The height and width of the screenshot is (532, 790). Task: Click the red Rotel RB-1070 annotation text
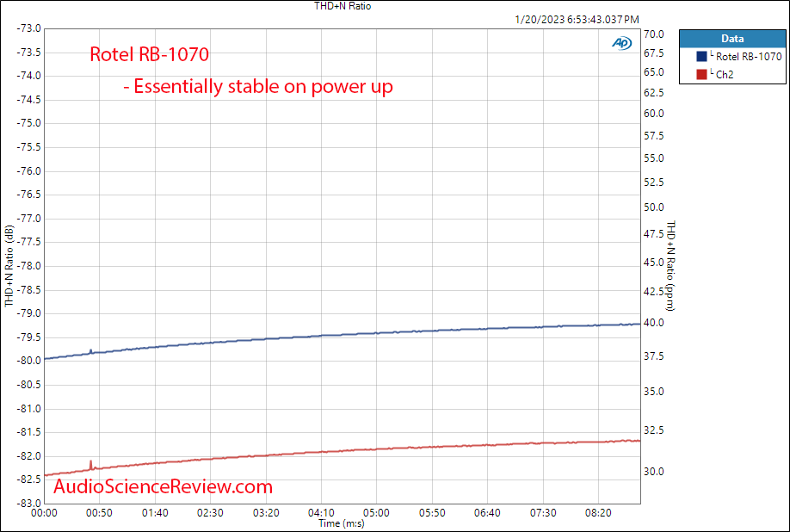point(149,54)
